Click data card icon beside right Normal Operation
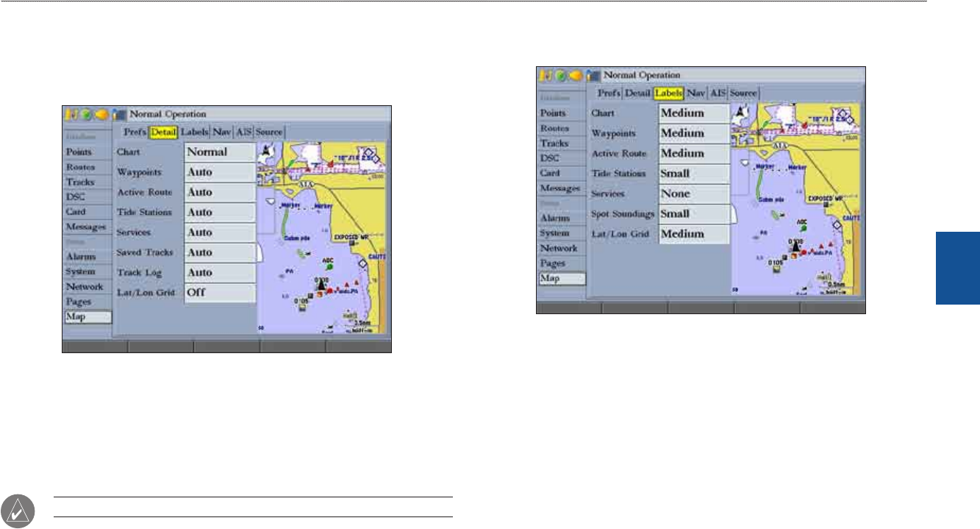 pyautogui.click(x=593, y=75)
